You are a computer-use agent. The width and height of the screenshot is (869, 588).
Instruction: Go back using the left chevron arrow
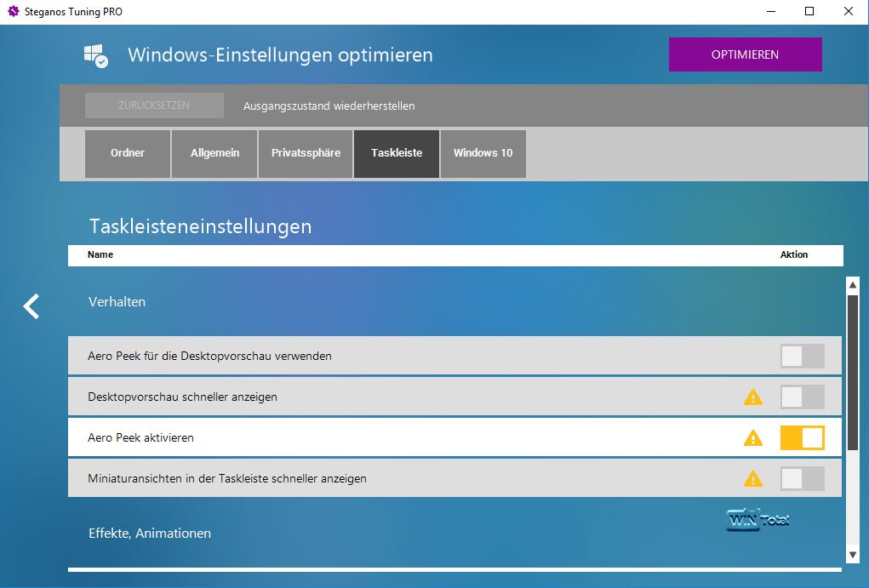tap(31, 306)
